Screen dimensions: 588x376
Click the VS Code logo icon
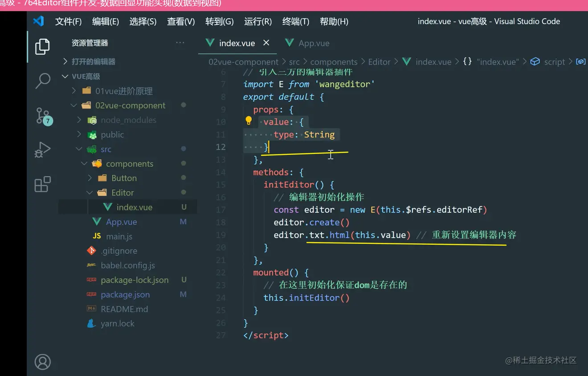pos(38,21)
